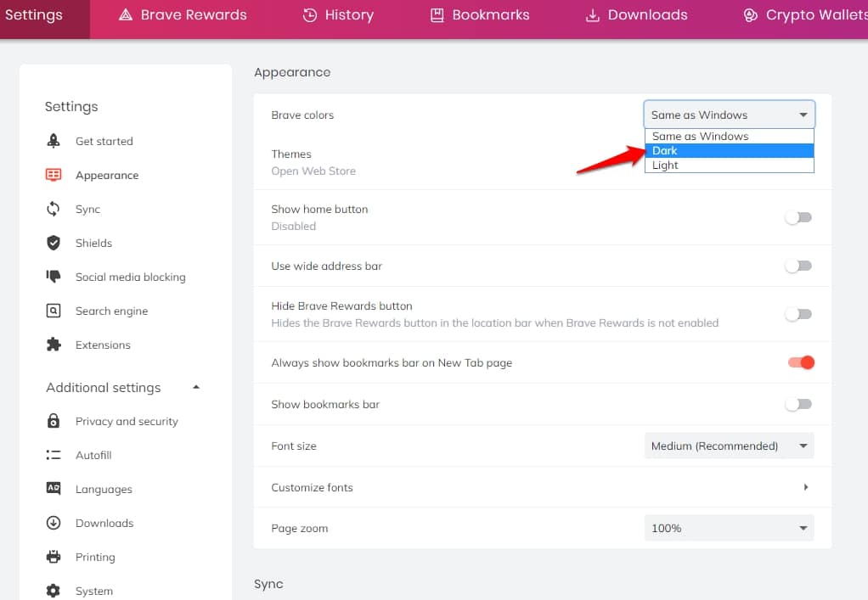Enable the Show home button toggle

click(x=798, y=217)
